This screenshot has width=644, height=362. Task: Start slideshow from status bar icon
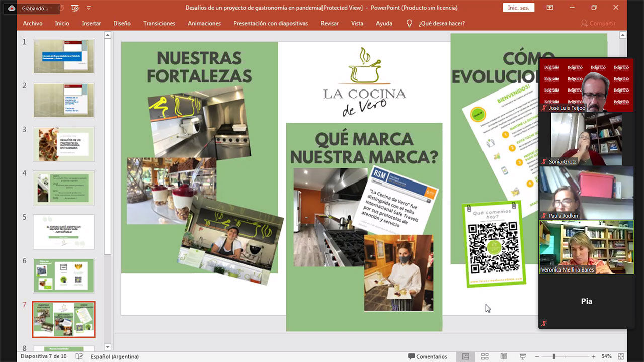click(x=522, y=356)
